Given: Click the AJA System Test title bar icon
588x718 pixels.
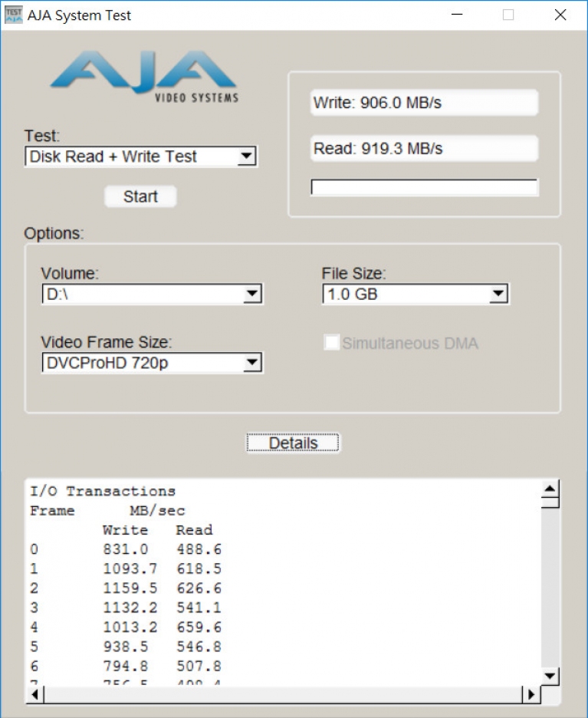Looking at the screenshot, I should (14, 15).
